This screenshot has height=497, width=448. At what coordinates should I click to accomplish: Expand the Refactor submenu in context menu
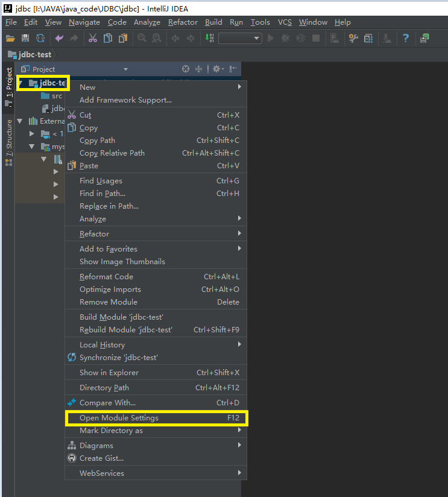[x=156, y=233]
